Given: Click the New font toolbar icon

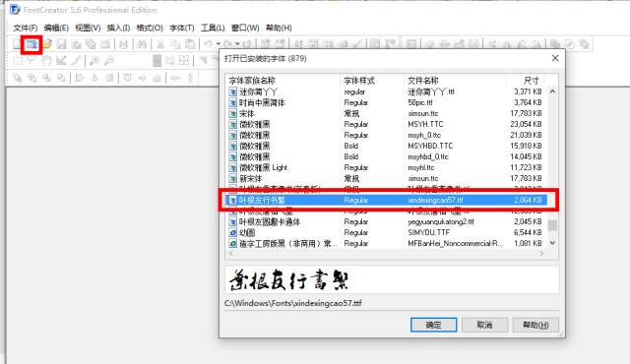Looking at the screenshot, I should (17, 44).
